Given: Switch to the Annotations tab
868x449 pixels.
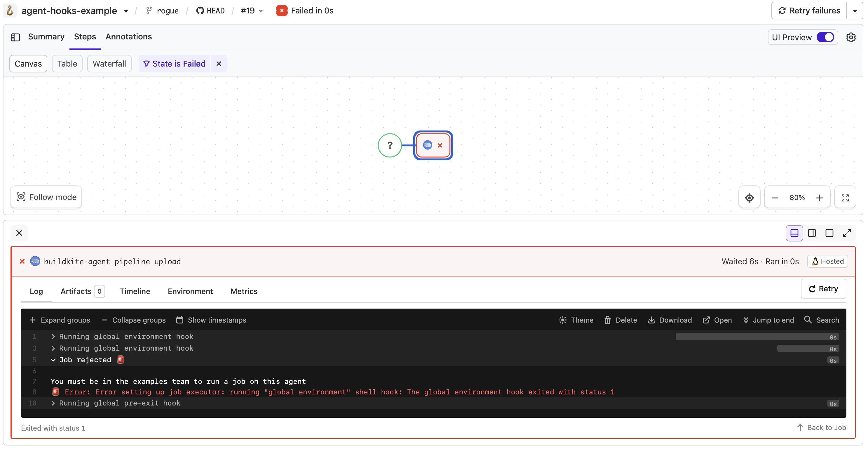Looking at the screenshot, I should click(x=128, y=36).
